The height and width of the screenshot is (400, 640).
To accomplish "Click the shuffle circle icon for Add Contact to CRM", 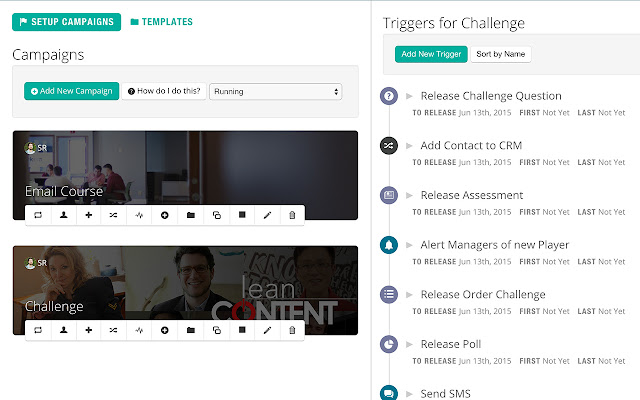I will point(389,145).
